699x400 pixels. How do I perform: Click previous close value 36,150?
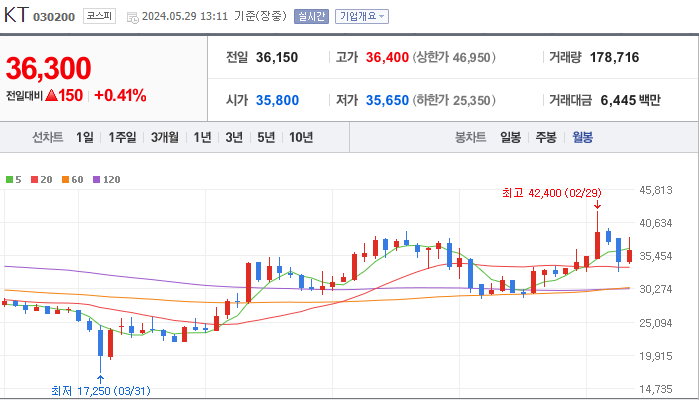277,58
